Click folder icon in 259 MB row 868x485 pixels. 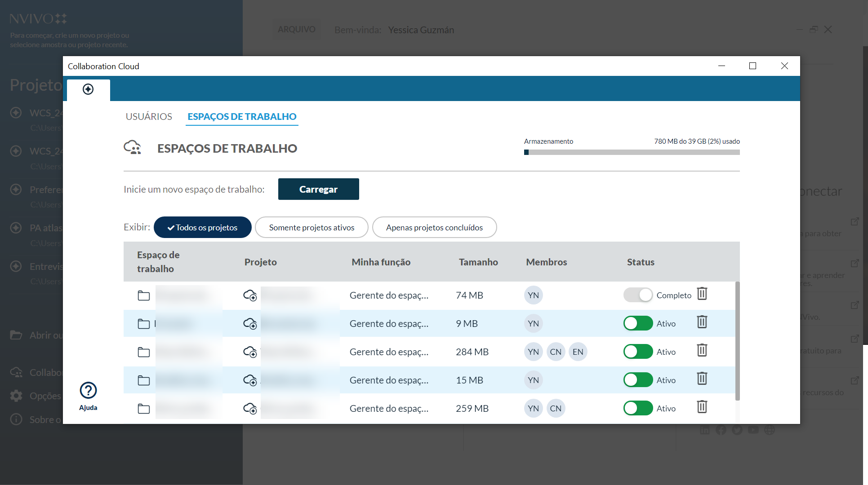point(144,409)
